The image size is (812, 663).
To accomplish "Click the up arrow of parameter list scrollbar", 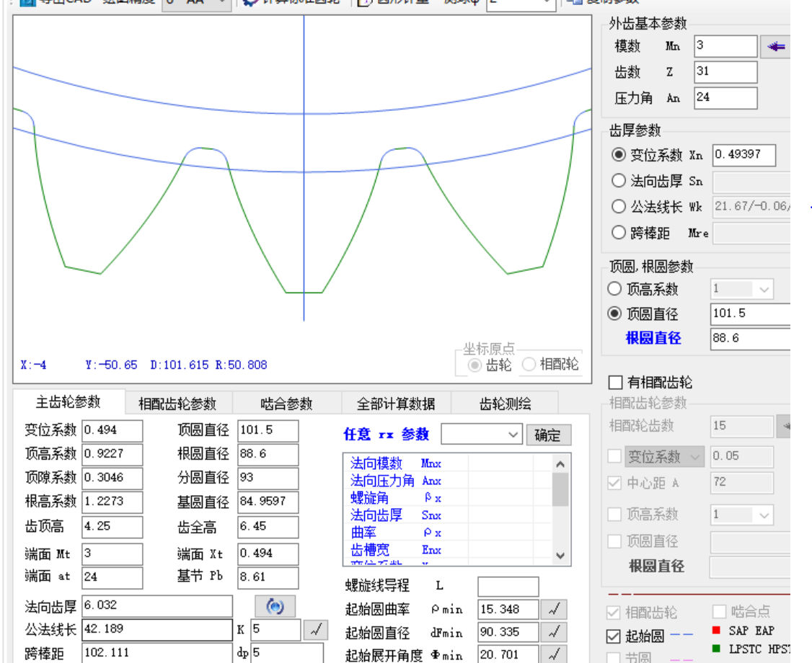I will pyautogui.click(x=560, y=464).
